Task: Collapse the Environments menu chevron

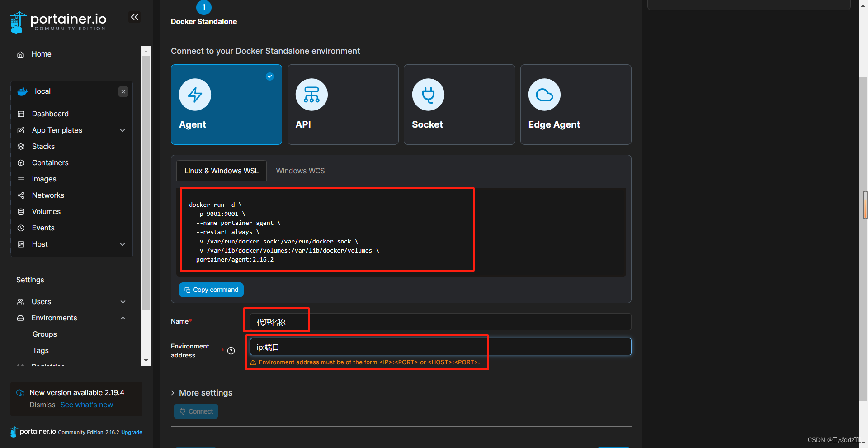Action: (x=123, y=318)
